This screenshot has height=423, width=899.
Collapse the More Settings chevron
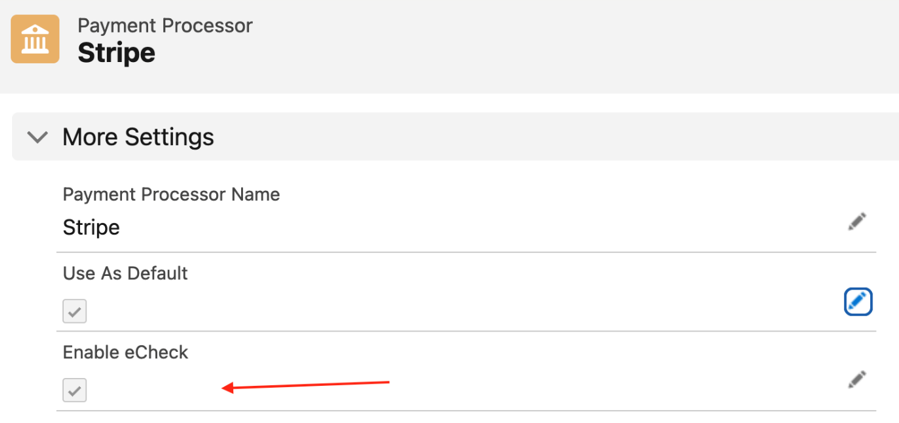pos(37,137)
